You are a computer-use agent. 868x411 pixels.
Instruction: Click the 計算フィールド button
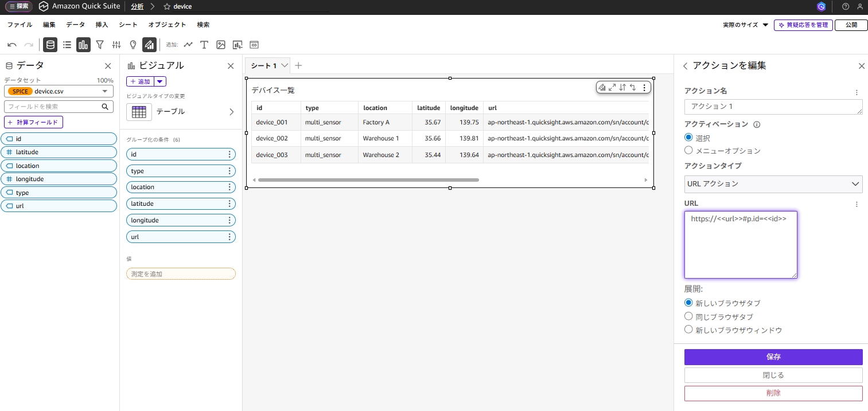click(x=33, y=122)
